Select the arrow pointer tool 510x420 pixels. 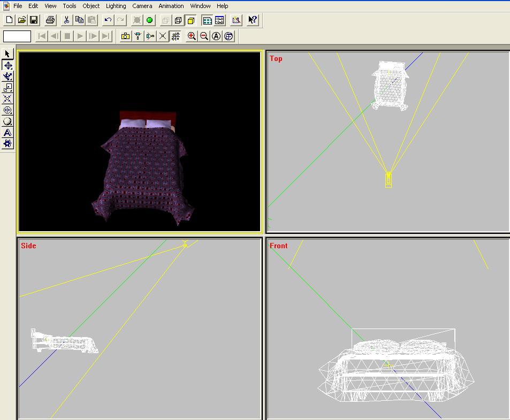click(7, 54)
